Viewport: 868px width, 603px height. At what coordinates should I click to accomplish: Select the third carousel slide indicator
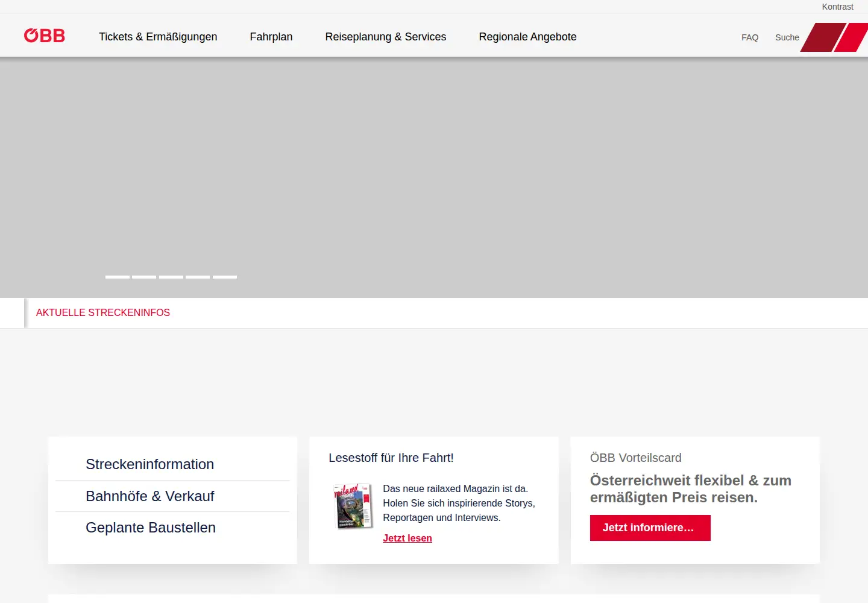171,277
